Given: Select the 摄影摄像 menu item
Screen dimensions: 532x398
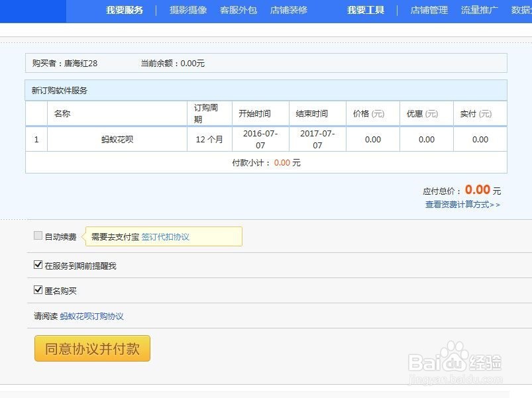Looking at the screenshot, I should [186, 11].
